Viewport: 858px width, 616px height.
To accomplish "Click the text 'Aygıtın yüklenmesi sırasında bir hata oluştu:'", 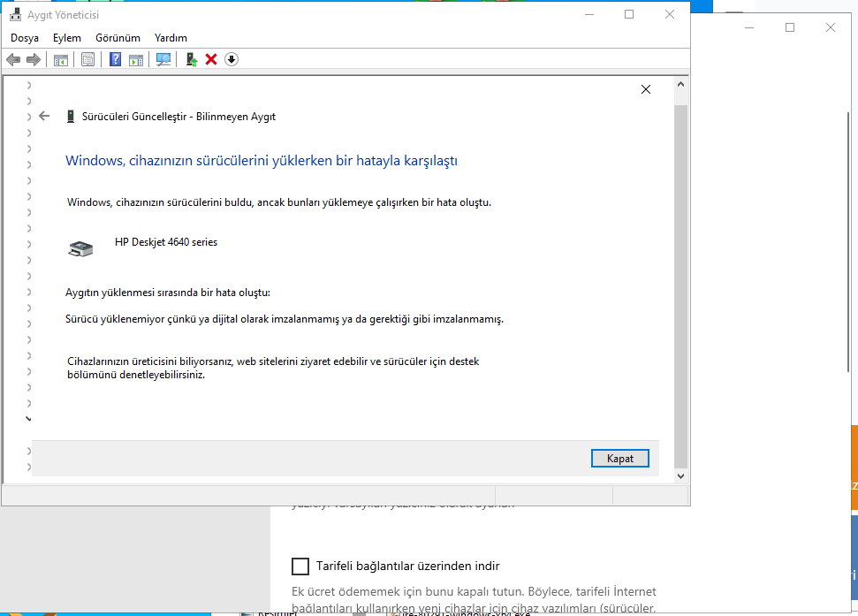I will (167, 293).
